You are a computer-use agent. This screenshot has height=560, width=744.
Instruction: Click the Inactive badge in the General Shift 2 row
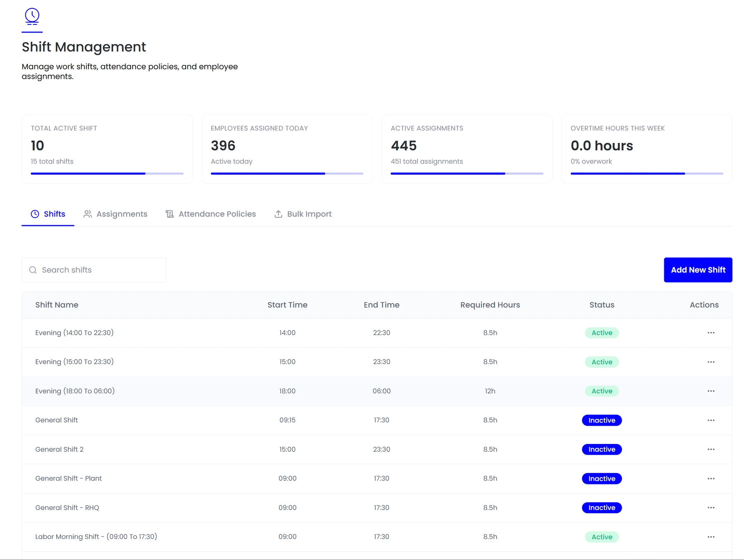pyautogui.click(x=602, y=449)
